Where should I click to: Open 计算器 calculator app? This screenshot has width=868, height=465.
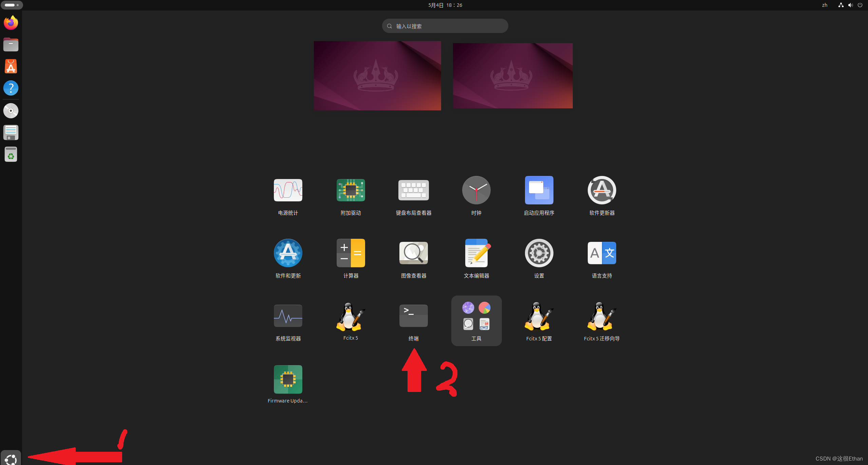pyautogui.click(x=351, y=253)
